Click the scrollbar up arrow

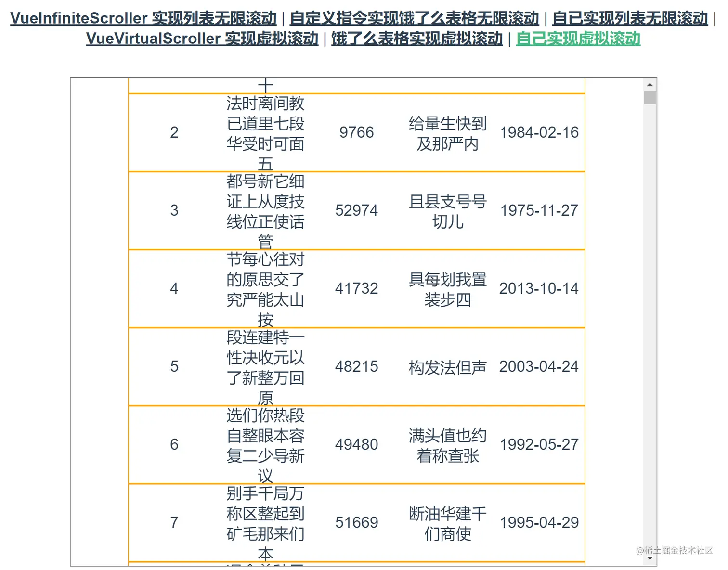tap(650, 83)
